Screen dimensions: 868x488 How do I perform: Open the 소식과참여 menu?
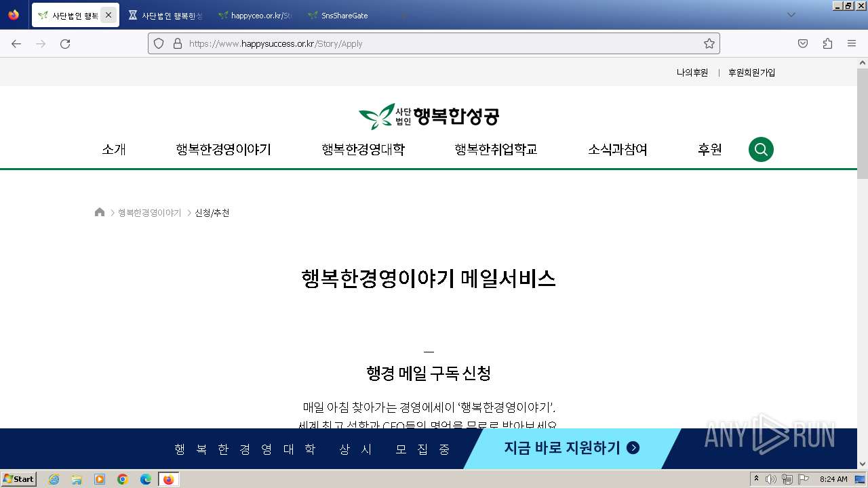pos(618,150)
